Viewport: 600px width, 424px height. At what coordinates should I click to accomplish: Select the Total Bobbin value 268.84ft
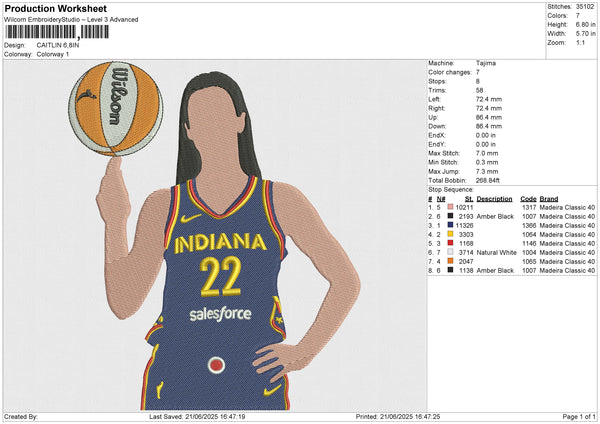pyautogui.click(x=488, y=180)
